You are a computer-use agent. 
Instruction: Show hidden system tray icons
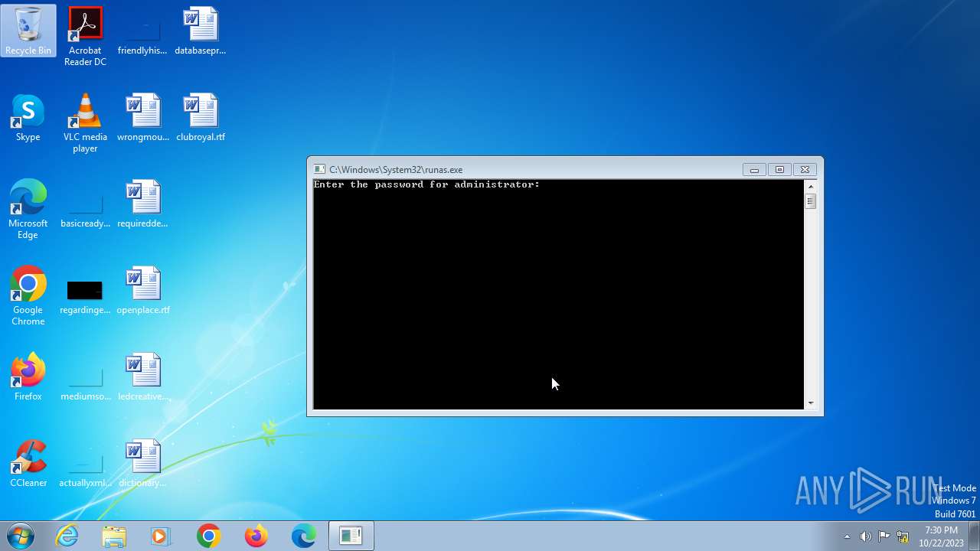[847, 536]
